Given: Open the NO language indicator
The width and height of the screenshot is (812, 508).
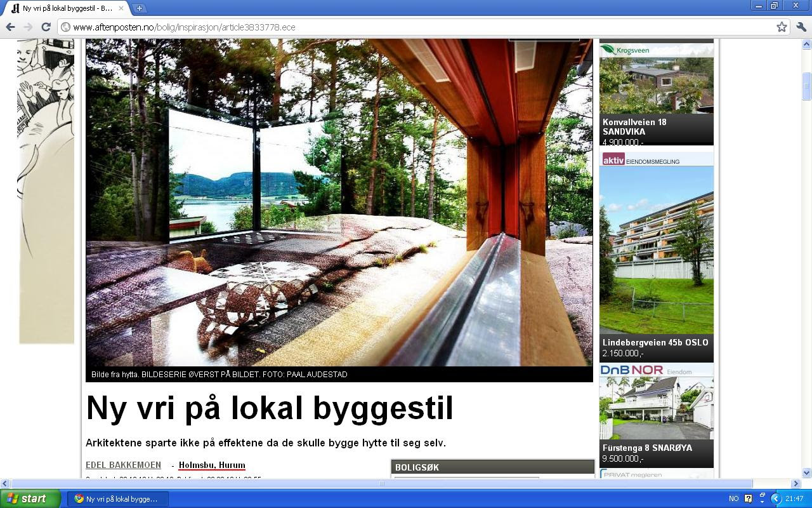Looking at the screenshot, I should click(733, 498).
